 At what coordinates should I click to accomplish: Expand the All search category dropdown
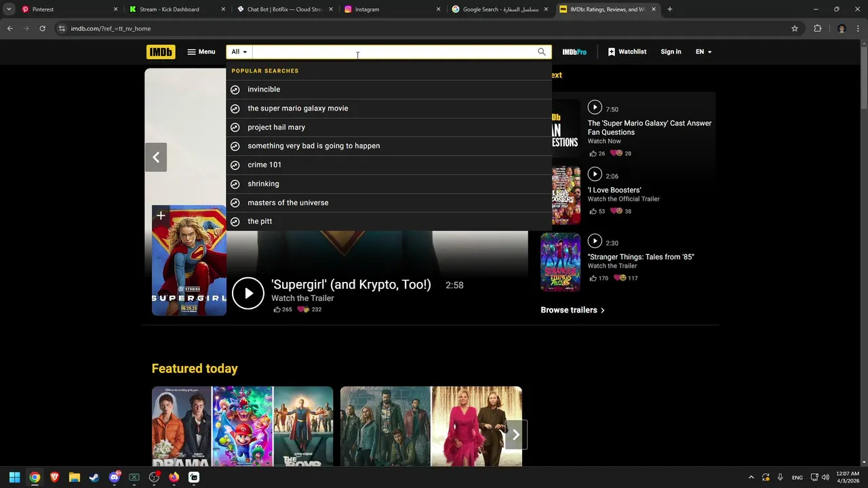(239, 52)
